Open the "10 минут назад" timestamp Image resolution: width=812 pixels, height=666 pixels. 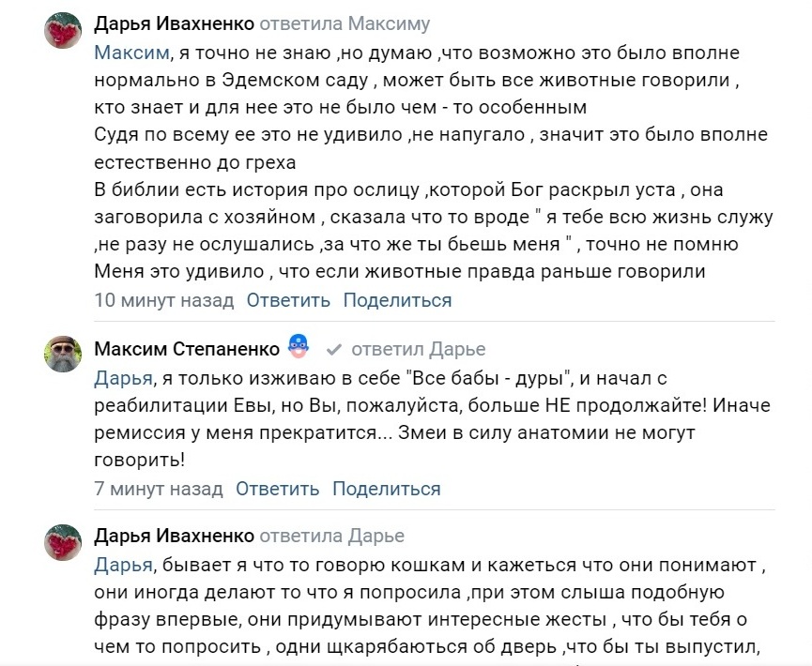click(164, 300)
